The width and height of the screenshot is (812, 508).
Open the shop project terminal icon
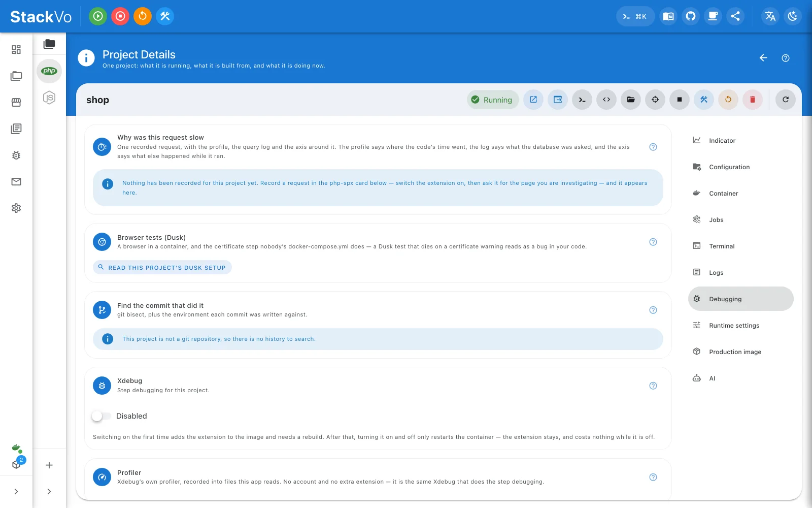[582, 100]
